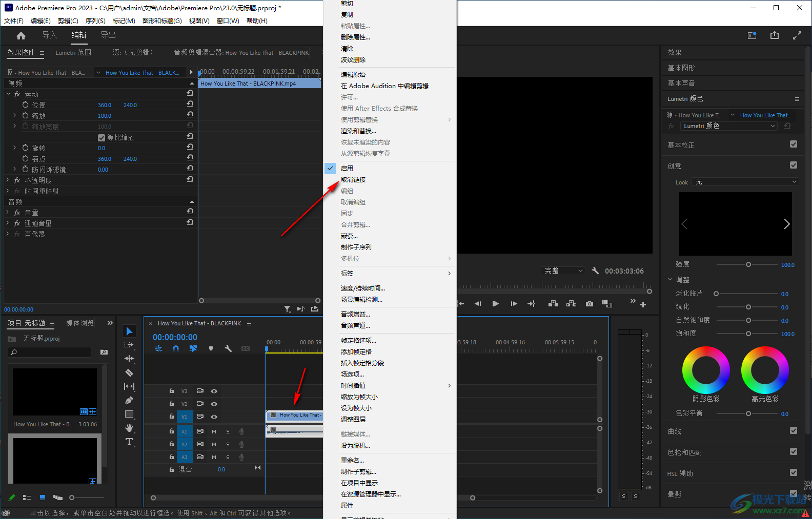The width and height of the screenshot is (812, 519).
Task: Collapse the 调整 section
Action: 670,279
